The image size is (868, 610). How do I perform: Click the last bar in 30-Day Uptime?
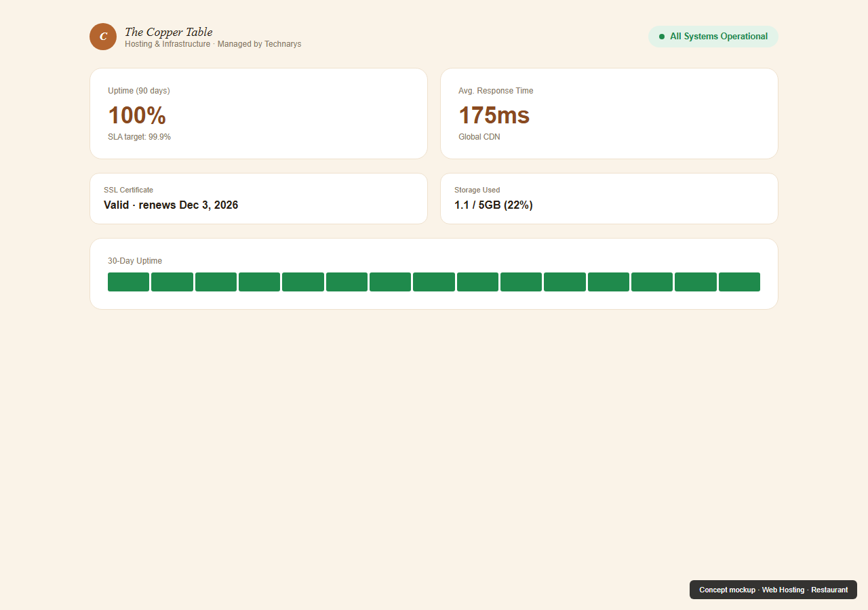(x=739, y=282)
